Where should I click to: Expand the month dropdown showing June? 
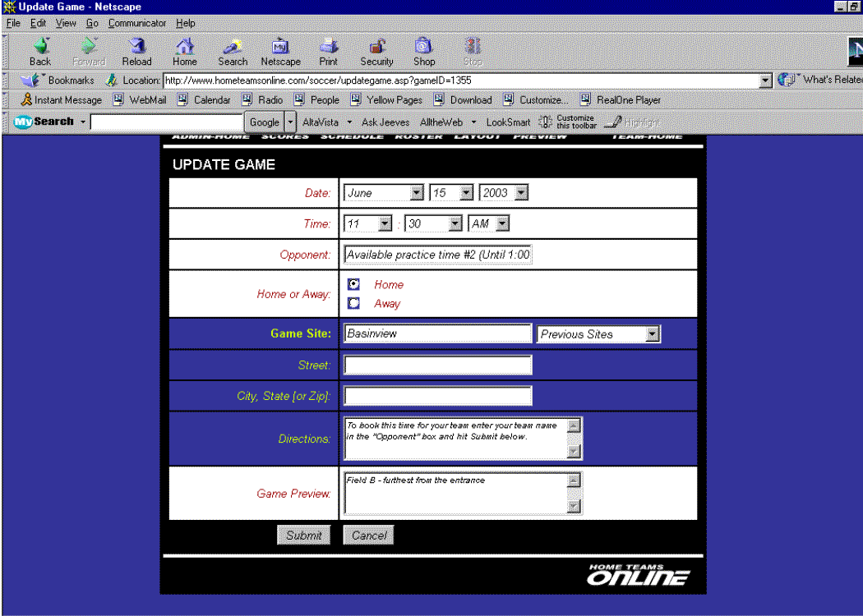pyautogui.click(x=417, y=193)
